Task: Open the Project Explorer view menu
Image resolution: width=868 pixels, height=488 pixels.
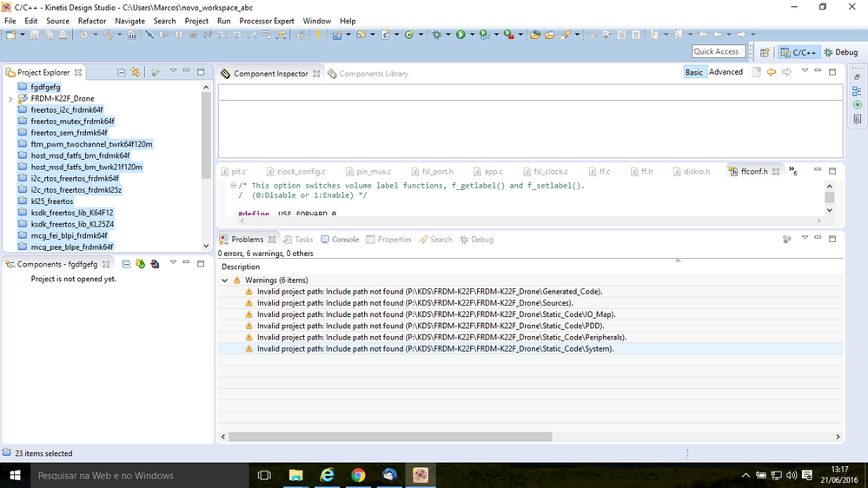Action: coord(173,71)
